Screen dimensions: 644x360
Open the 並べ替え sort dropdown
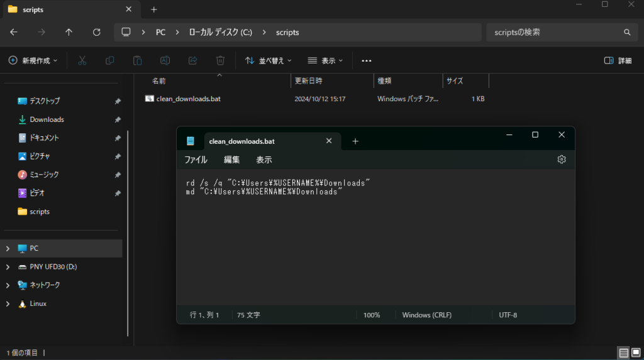[x=269, y=60]
